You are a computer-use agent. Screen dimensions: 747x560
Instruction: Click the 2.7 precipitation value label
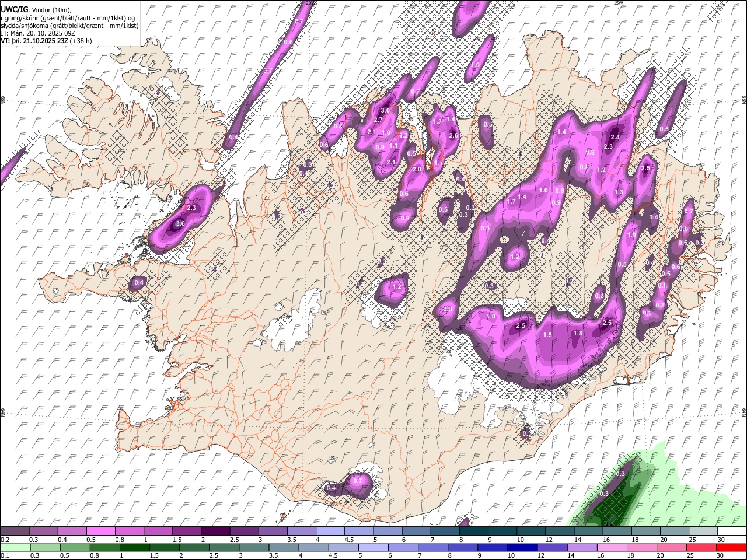378,120
